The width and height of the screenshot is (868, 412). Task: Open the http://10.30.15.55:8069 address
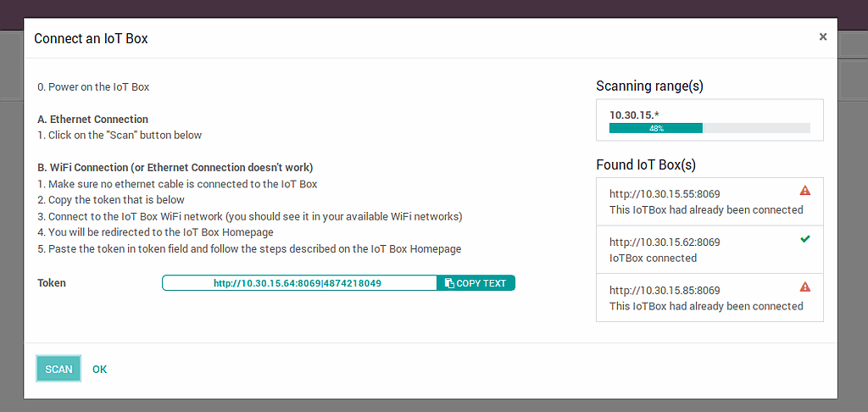(x=665, y=194)
